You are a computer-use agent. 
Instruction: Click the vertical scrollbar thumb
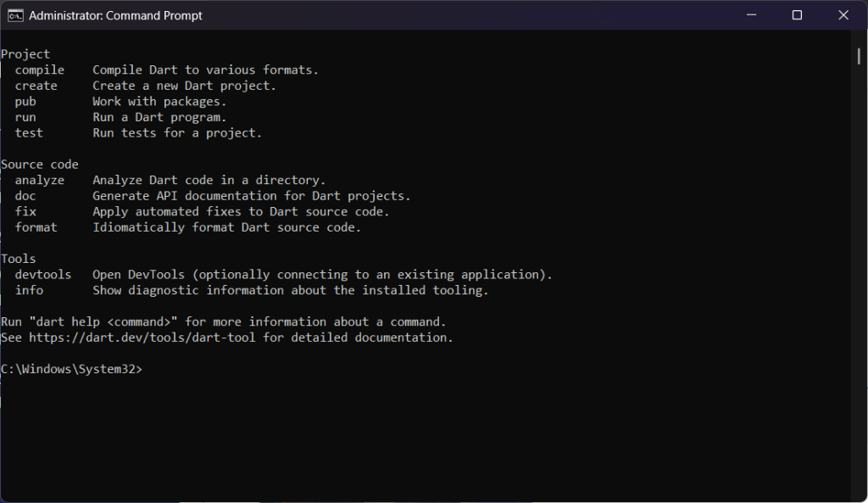859,56
